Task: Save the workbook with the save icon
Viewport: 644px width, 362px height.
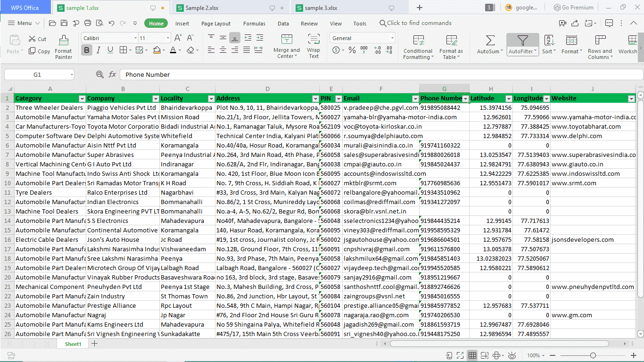Action: 64,23
